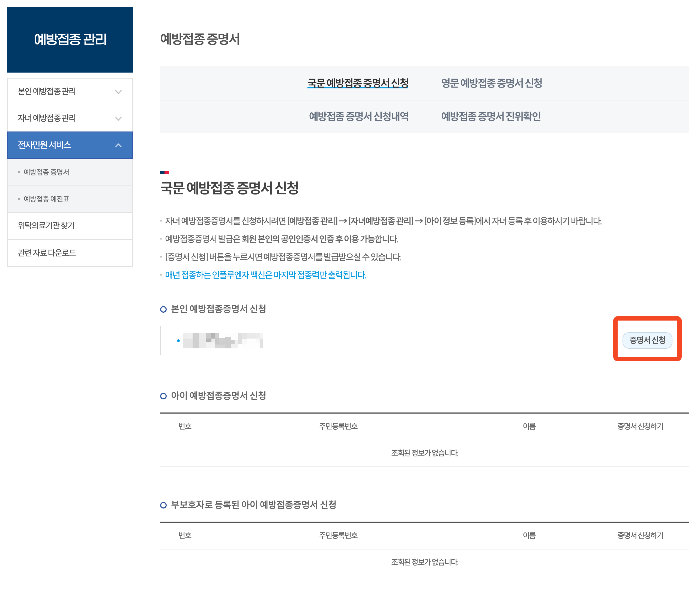Collapse 전자민원 서비스 chevron

[x=118, y=145]
